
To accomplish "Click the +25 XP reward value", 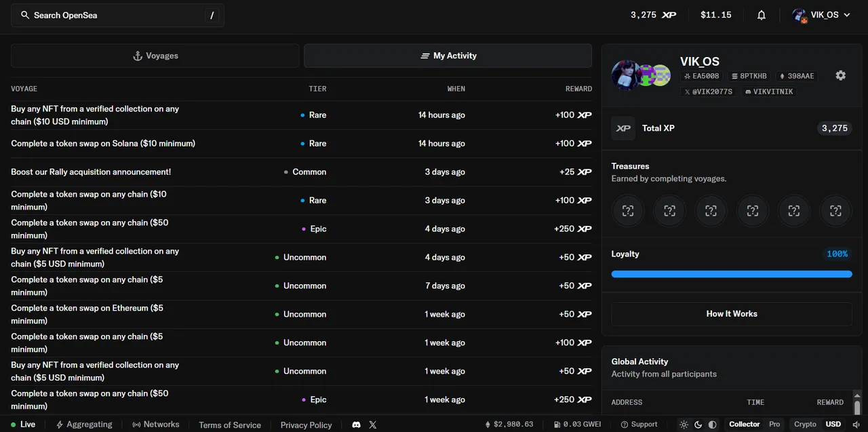I will pyautogui.click(x=576, y=172).
